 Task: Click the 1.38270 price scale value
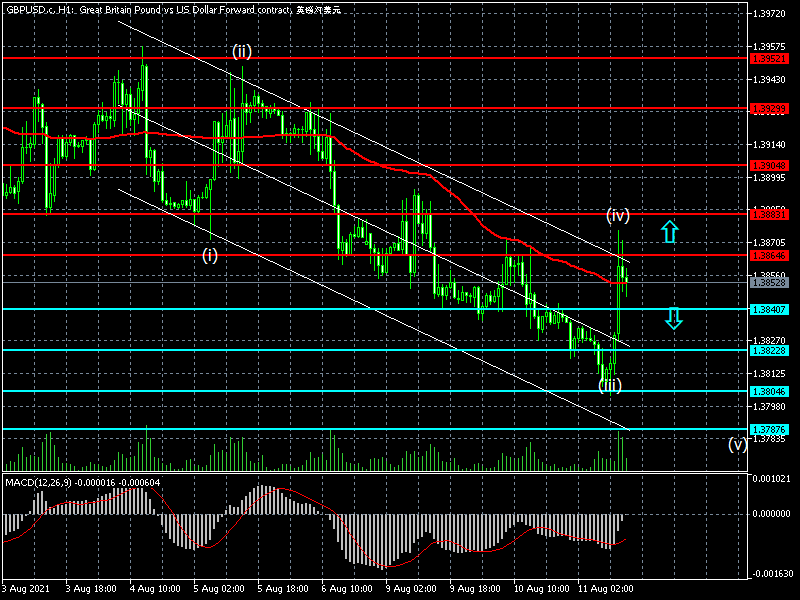tap(769, 340)
